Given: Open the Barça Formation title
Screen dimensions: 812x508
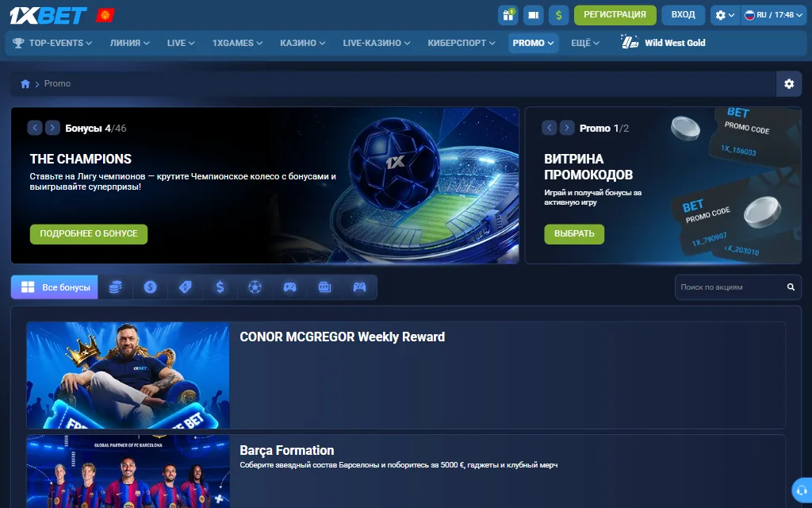Looking at the screenshot, I should tap(287, 451).
